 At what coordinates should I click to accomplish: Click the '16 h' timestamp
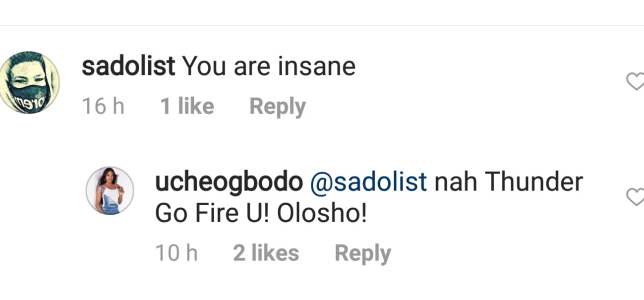point(103,105)
